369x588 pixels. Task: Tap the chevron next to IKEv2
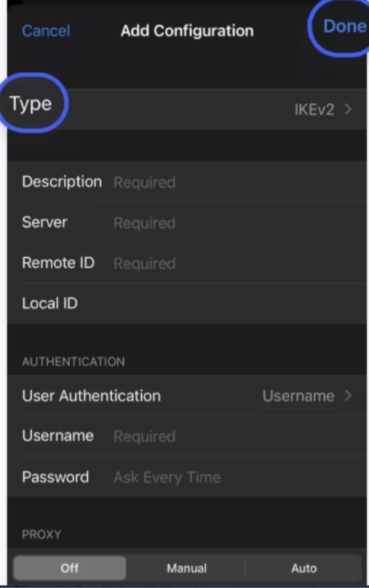[x=348, y=109]
